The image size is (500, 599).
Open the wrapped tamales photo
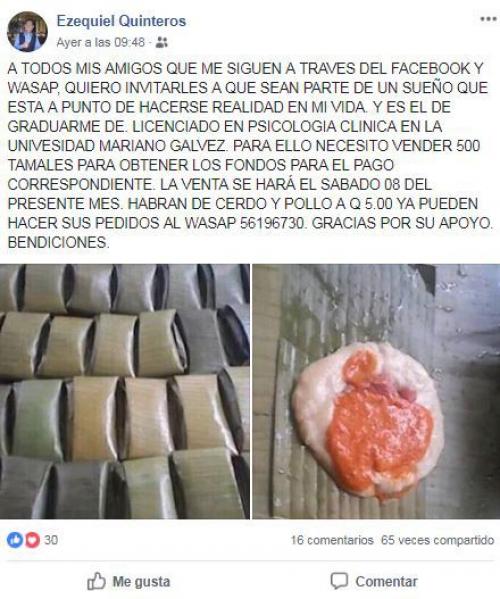click(x=125, y=391)
